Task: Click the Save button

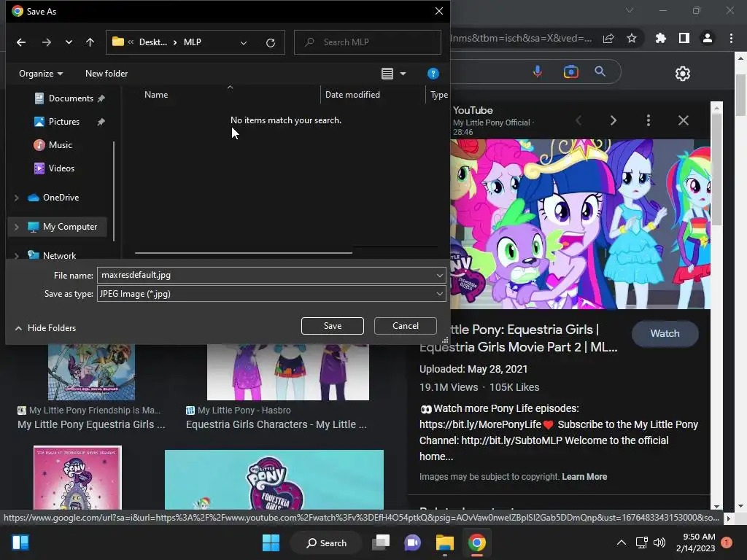Action: 333,326
